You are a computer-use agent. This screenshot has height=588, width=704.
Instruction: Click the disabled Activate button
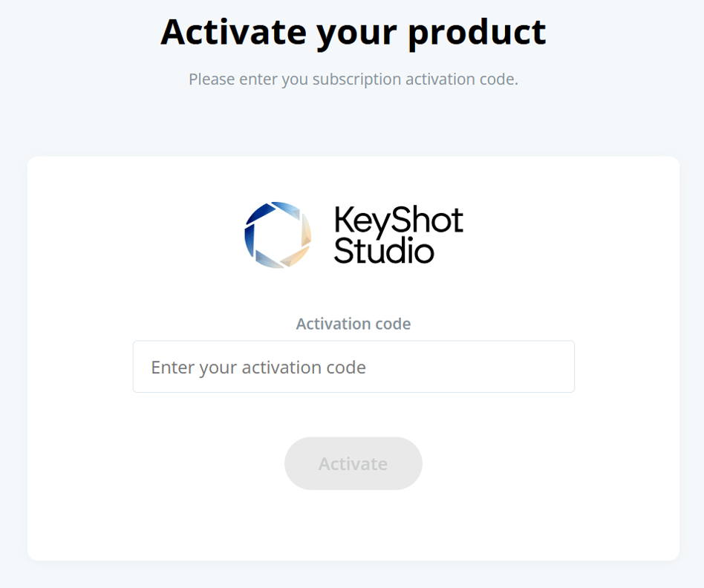pyautogui.click(x=353, y=463)
